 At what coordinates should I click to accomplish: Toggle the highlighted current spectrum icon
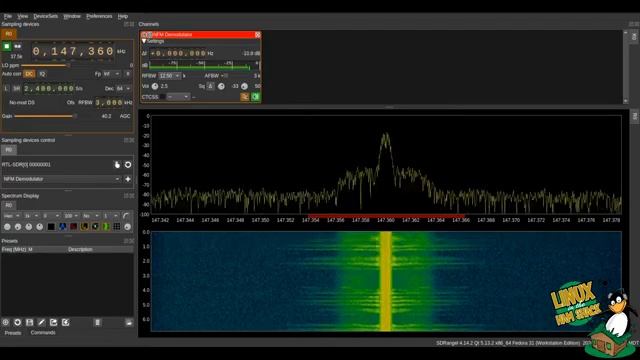click(x=84, y=227)
